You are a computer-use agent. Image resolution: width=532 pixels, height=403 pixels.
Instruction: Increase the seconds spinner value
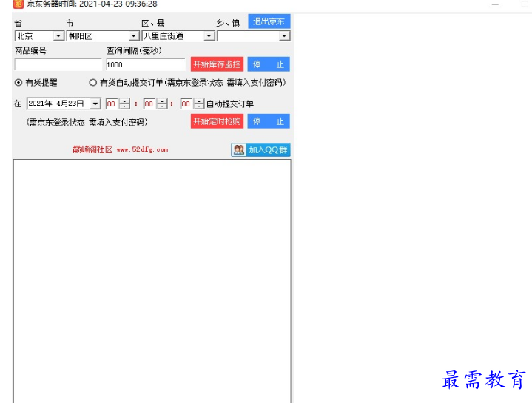(x=199, y=101)
